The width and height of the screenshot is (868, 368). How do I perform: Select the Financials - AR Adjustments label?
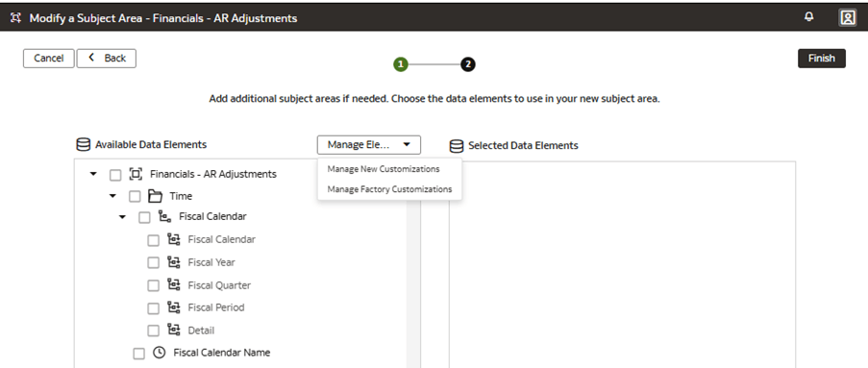(213, 174)
